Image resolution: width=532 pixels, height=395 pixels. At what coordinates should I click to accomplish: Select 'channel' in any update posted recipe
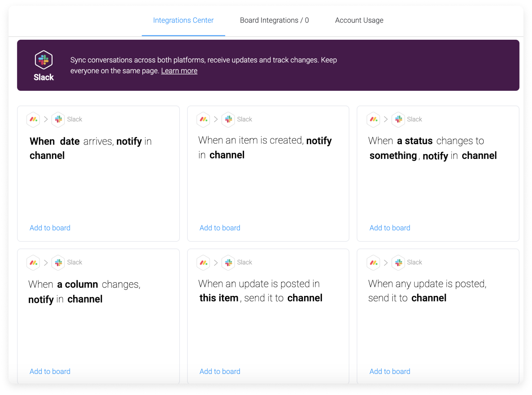tap(429, 298)
